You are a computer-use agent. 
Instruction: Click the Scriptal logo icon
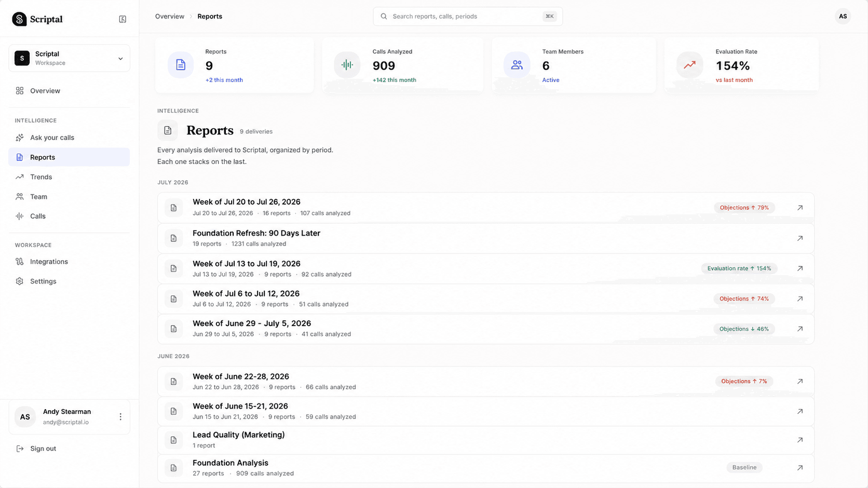19,19
